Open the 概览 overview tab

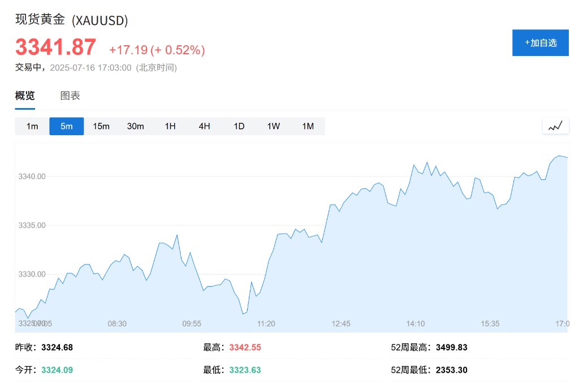click(x=25, y=96)
